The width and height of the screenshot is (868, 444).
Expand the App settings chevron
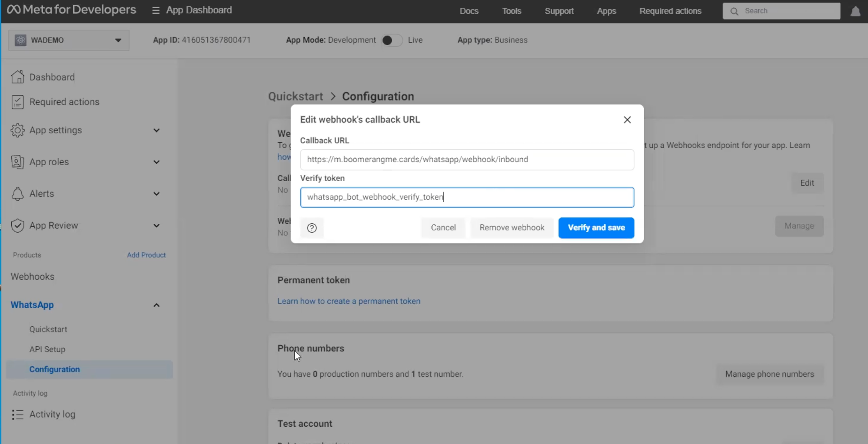pos(156,130)
